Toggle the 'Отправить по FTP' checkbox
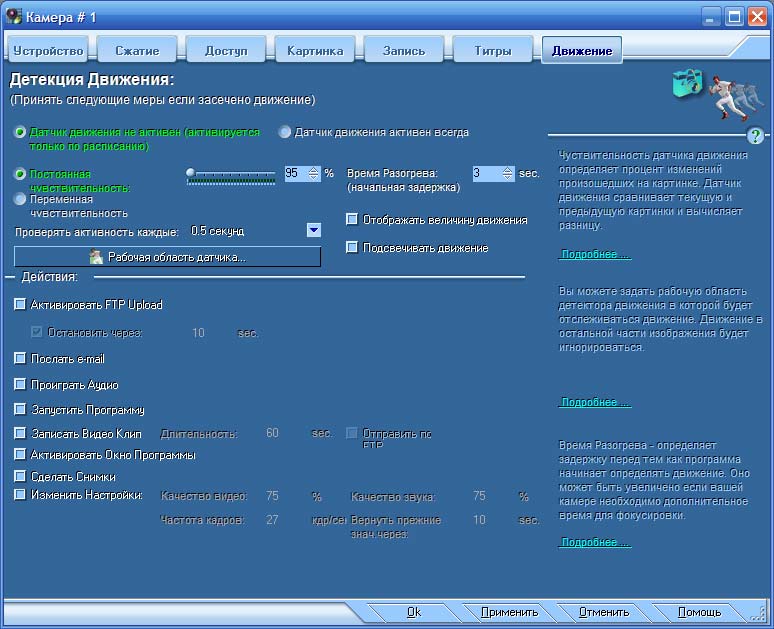 pos(351,433)
